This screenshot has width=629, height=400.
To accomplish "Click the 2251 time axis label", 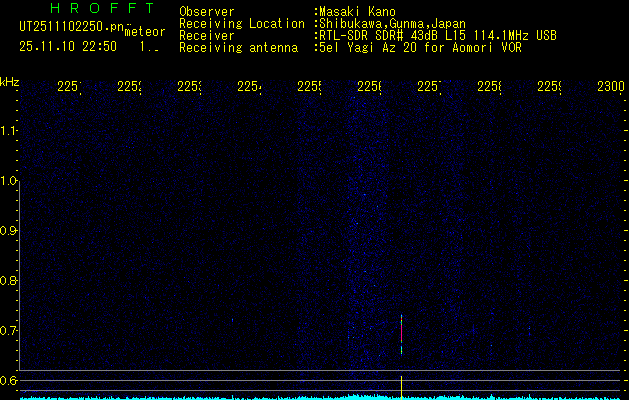I will [69, 86].
